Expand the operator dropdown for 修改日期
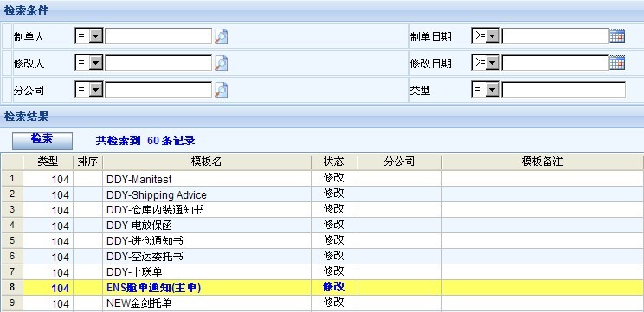 coord(492,63)
